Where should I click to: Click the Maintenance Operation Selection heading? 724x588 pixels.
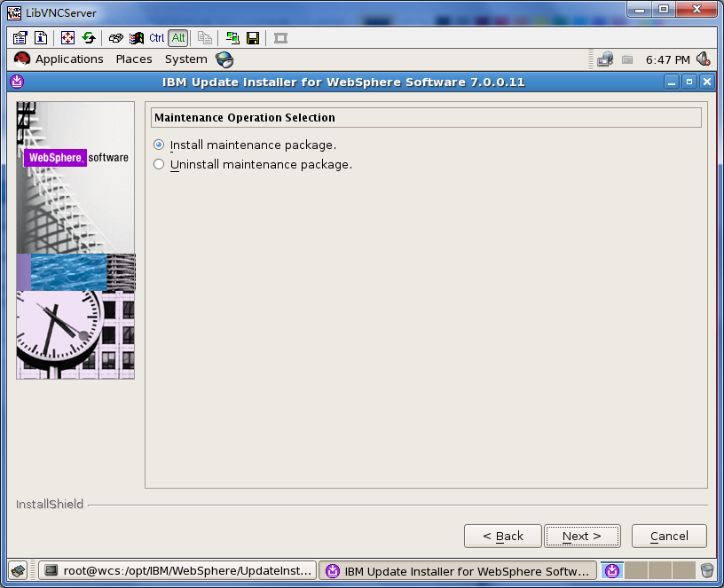click(x=245, y=118)
